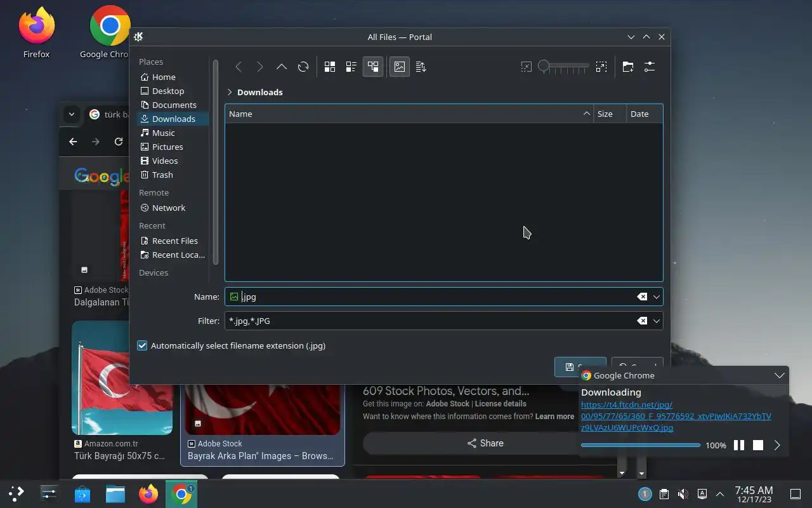Go forward in the file dialog
812x508 pixels.
260,67
